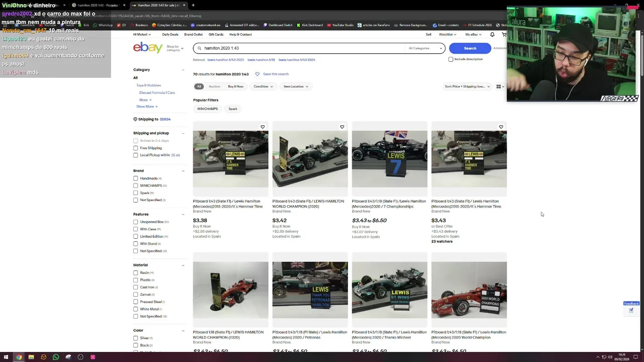
Task: Check Local Pickup within 25 mi
Action: [135, 155]
